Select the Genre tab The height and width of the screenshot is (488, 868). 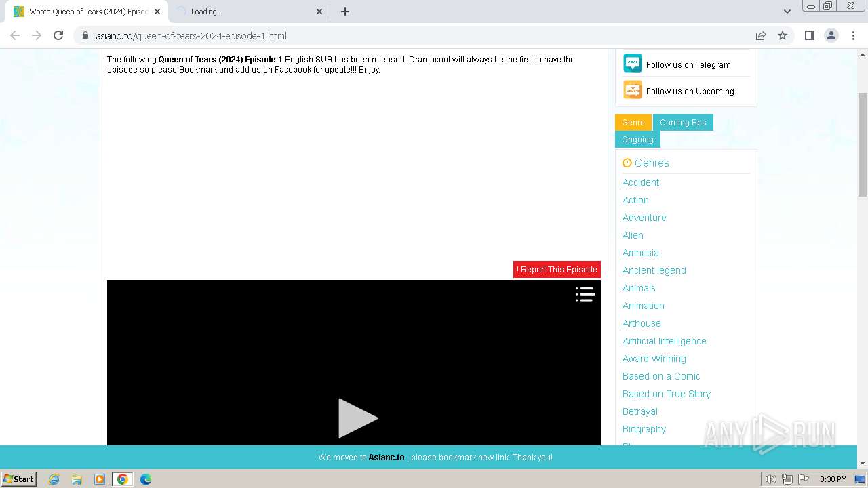click(x=633, y=123)
